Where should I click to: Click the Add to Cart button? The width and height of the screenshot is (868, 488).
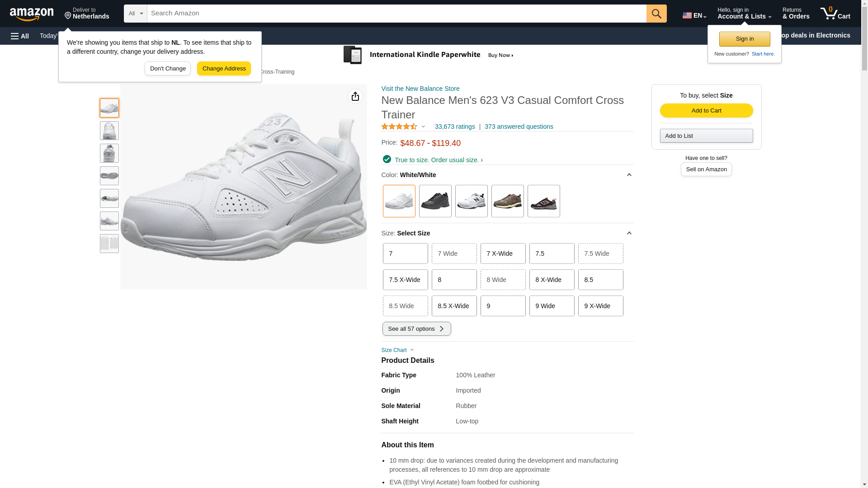click(x=706, y=111)
